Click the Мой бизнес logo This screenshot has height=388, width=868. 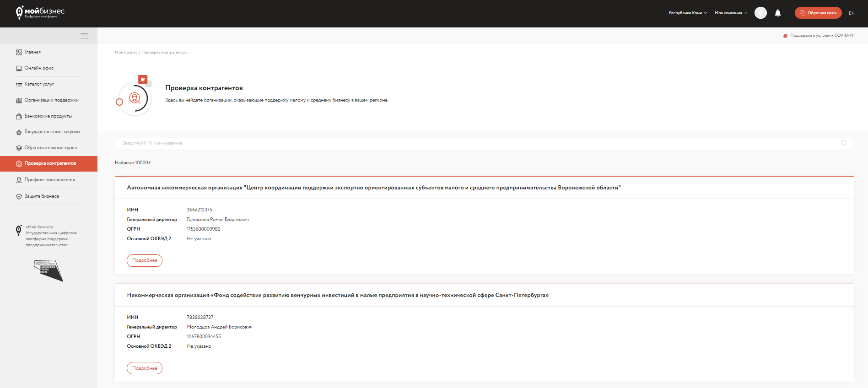pos(40,12)
